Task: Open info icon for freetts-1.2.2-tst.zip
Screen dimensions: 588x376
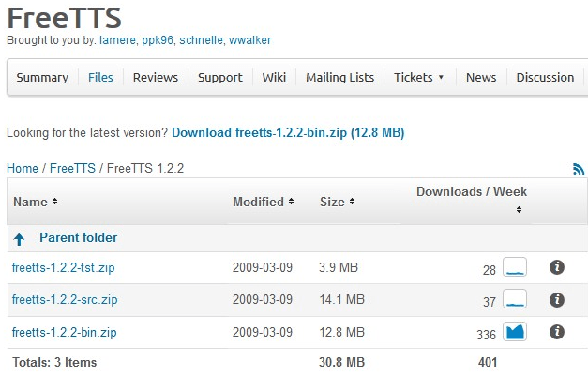Action: pyautogui.click(x=556, y=268)
